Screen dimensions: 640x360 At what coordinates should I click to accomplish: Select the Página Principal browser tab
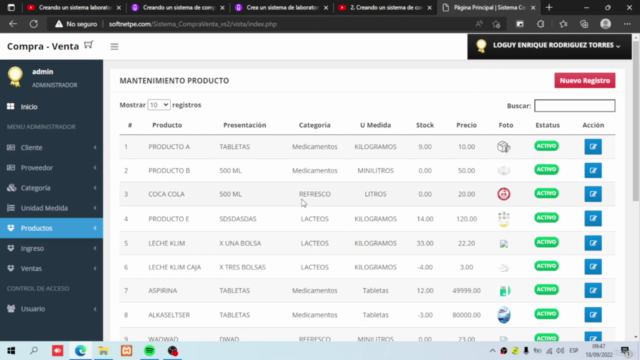489,7
